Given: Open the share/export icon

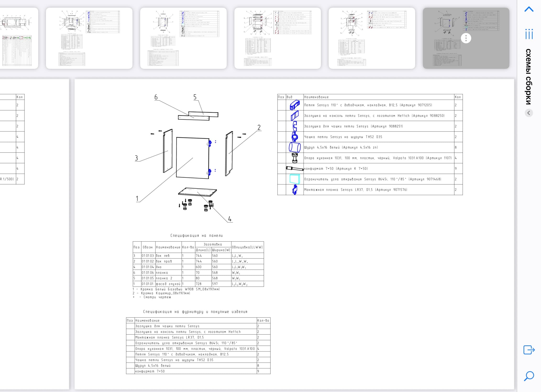Looking at the screenshot, I should [529, 350].
